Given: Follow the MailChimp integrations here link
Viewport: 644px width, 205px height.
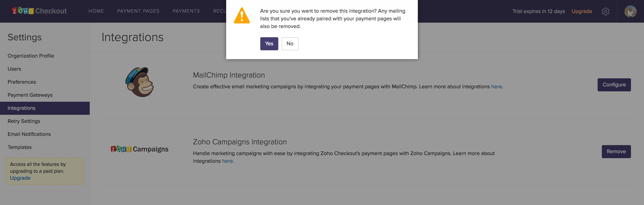Looking at the screenshot, I should pyautogui.click(x=496, y=86).
